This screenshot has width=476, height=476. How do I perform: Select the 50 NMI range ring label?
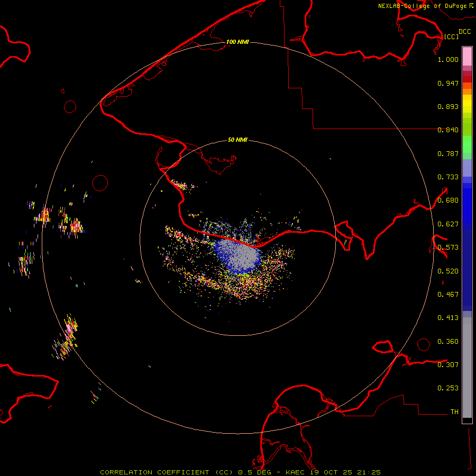coord(237,140)
